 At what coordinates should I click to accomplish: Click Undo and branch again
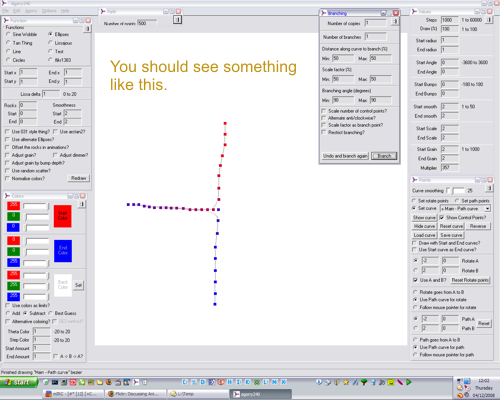(x=345, y=156)
